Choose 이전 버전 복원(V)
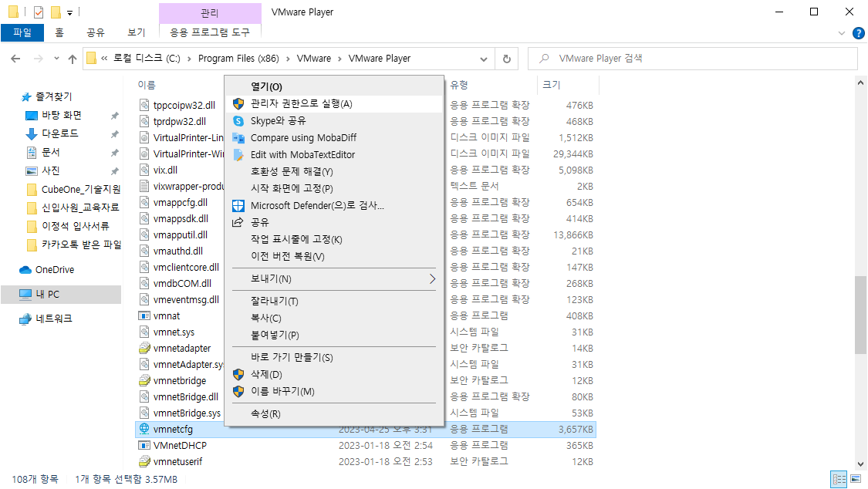This screenshot has height=489, width=868. (x=334, y=257)
